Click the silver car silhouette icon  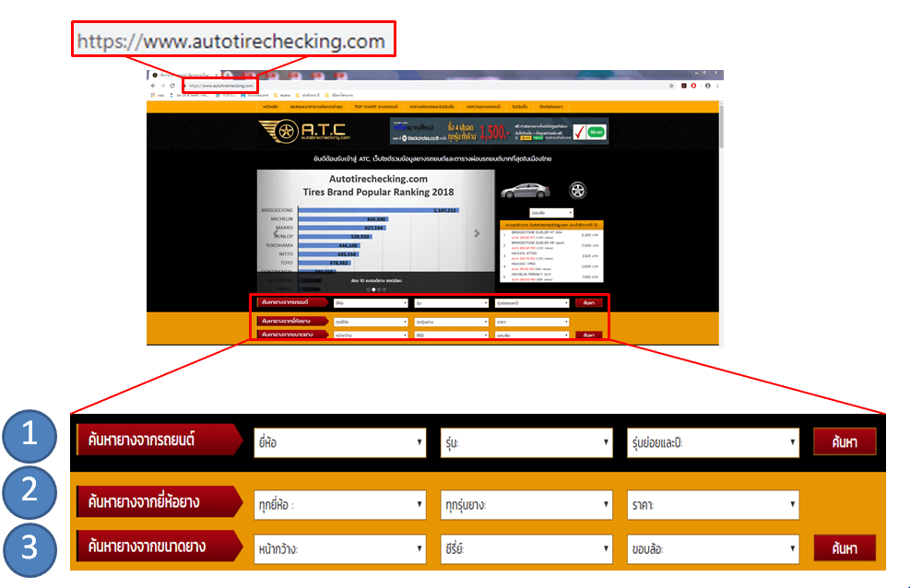(526, 192)
